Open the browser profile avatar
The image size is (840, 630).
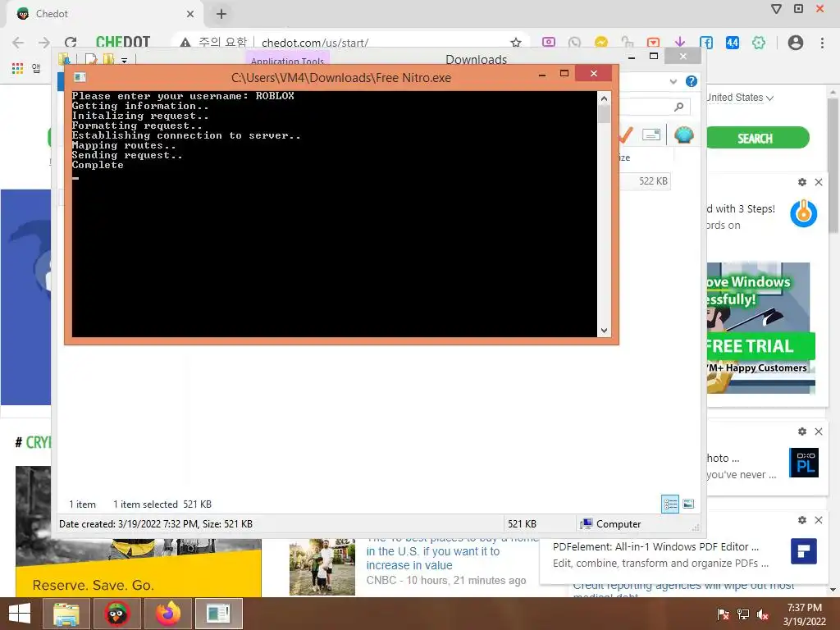796,43
